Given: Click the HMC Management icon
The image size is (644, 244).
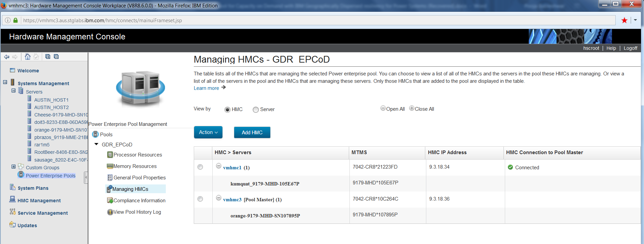Looking at the screenshot, I should (12, 199).
